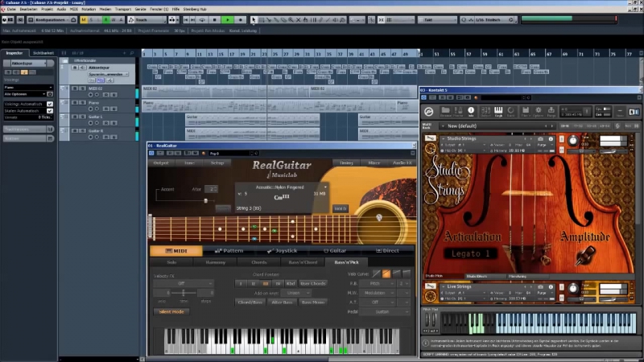This screenshot has width=644, height=362.
Task: Click Kontakt Info icon
Action: pyautogui.click(x=471, y=111)
